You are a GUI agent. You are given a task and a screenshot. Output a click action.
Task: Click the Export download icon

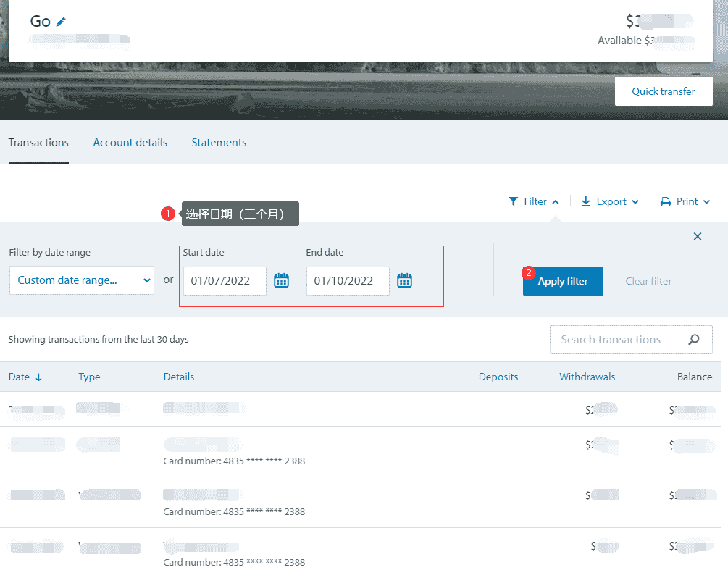pos(586,201)
